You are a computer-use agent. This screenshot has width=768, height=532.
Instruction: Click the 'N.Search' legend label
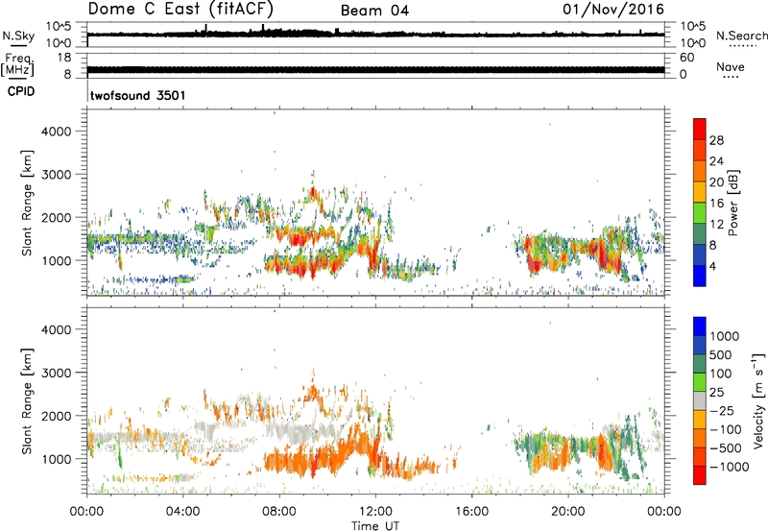point(741,36)
